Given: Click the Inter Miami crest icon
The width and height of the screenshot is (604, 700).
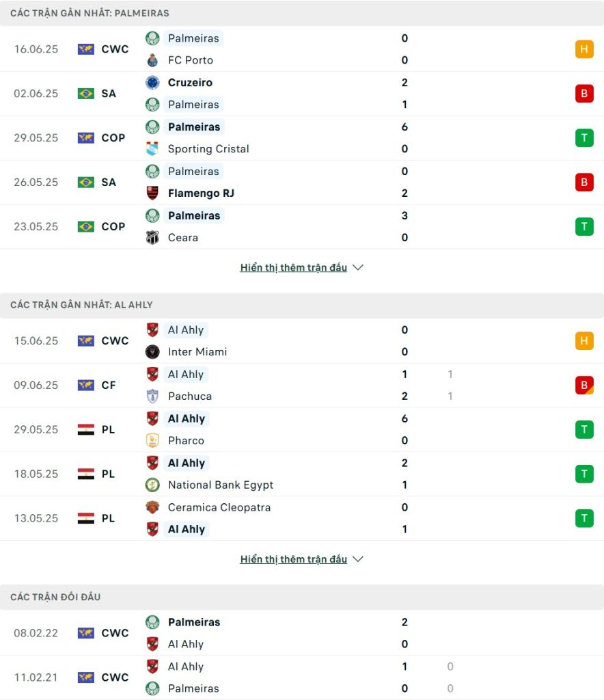Looking at the screenshot, I should coord(152,352).
